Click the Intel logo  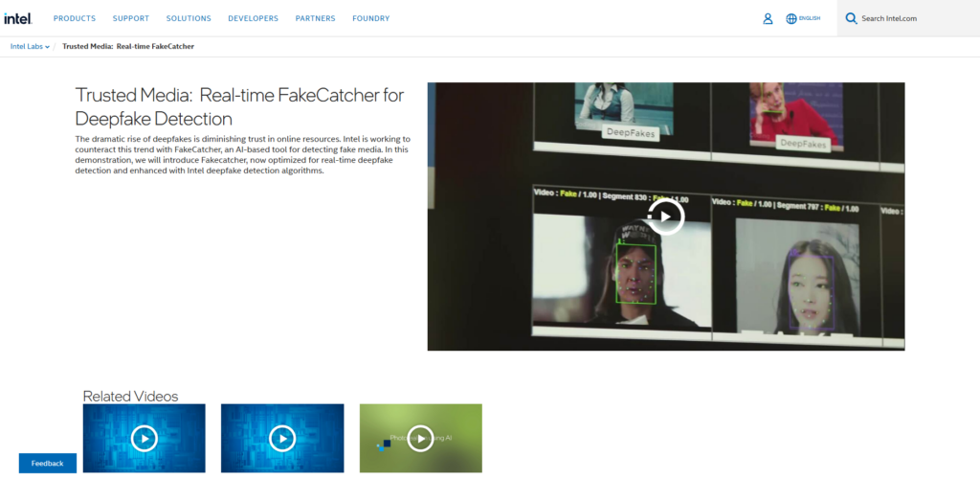click(x=18, y=19)
